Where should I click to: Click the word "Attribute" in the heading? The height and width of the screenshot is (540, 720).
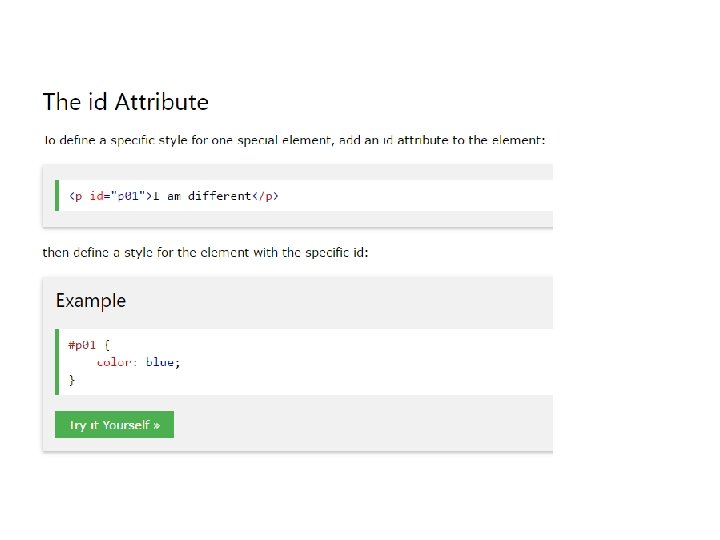point(162,102)
